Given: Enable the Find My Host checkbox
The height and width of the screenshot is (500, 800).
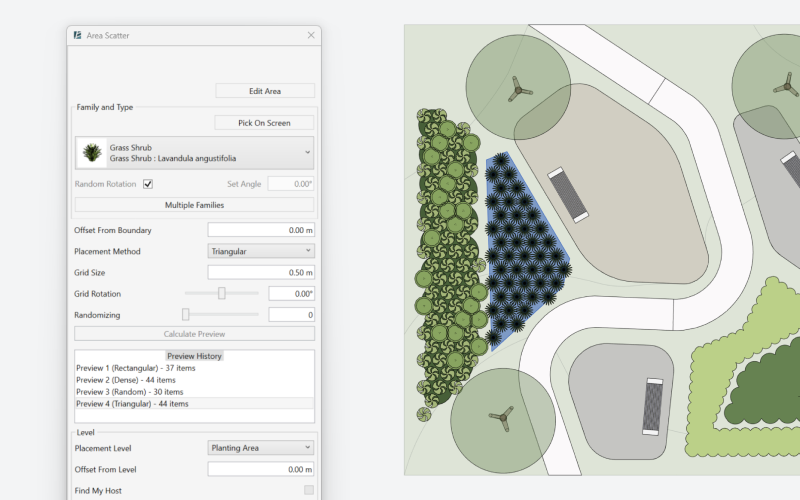Looking at the screenshot, I should [x=308, y=490].
